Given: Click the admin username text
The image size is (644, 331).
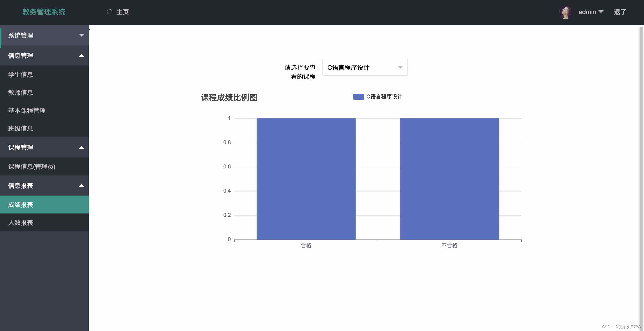Looking at the screenshot, I should tap(587, 12).
